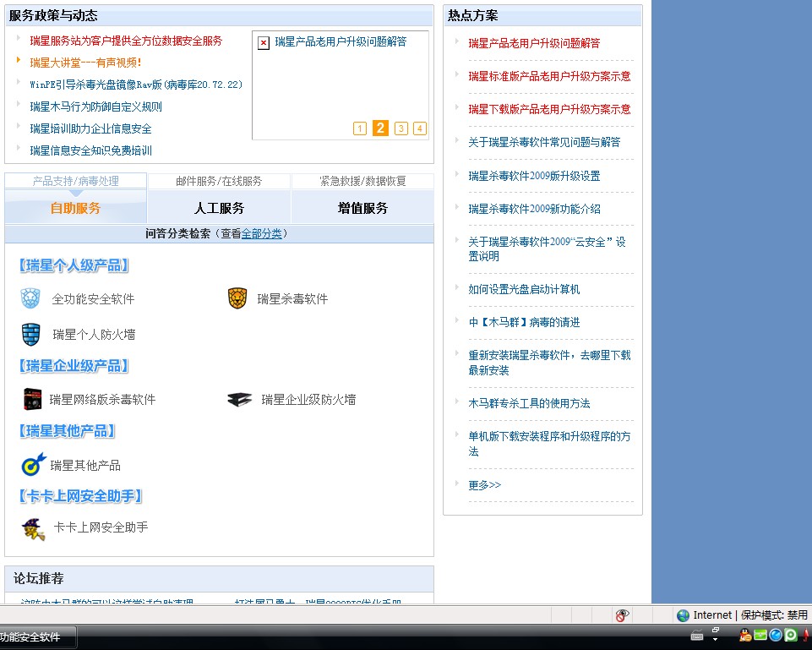Image resolution: width=812 pixels, height=650 pixels.
Task: Switch to slide 3 in the banner pager
Action: coord(401,128)
